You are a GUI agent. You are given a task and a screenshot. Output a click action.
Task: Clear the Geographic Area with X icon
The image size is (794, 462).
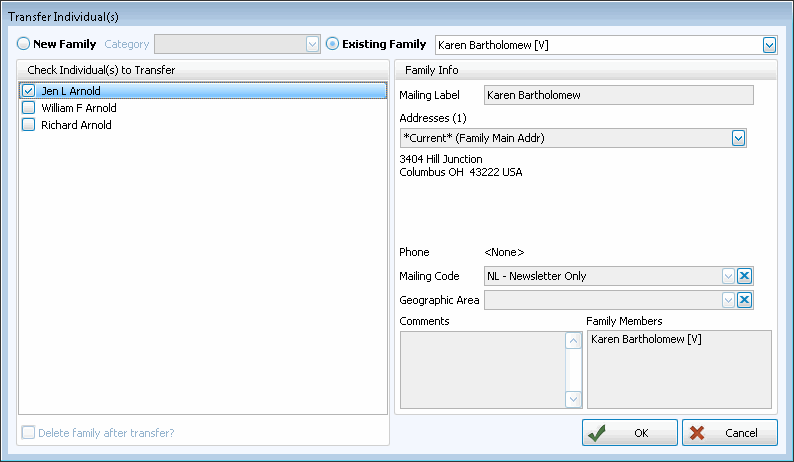tap(744, 300)
